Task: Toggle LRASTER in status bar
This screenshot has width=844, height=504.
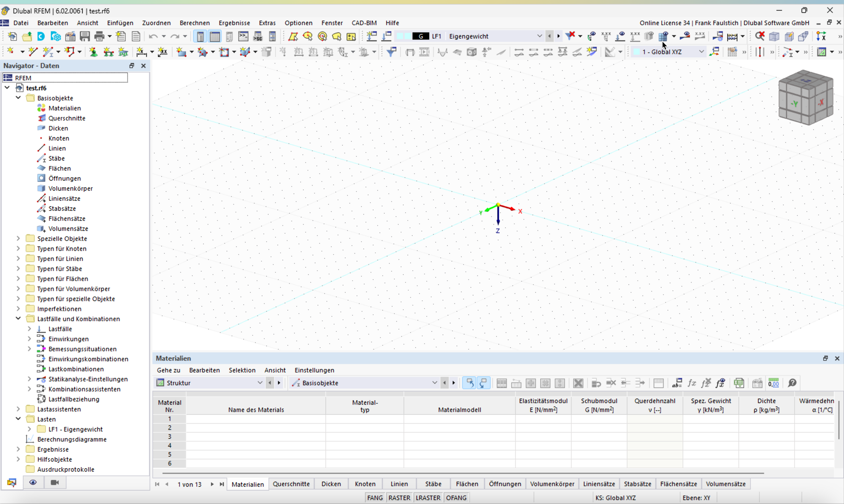Action: 428,498
